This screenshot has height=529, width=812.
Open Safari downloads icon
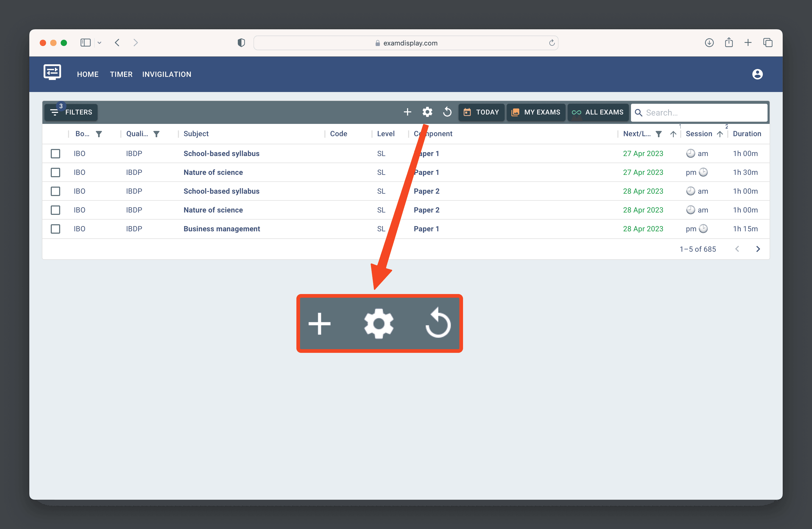click(x=709, y=43)
